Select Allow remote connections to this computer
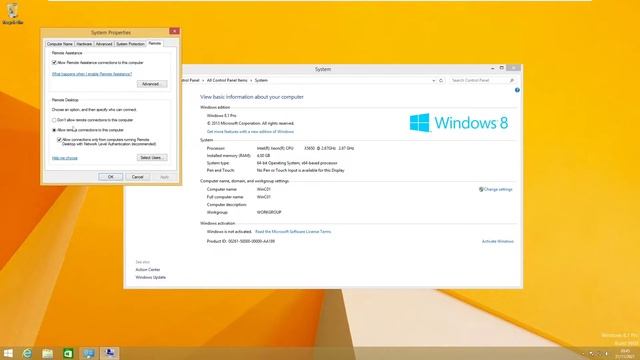The image size is (640, 360). click(54, 130)
